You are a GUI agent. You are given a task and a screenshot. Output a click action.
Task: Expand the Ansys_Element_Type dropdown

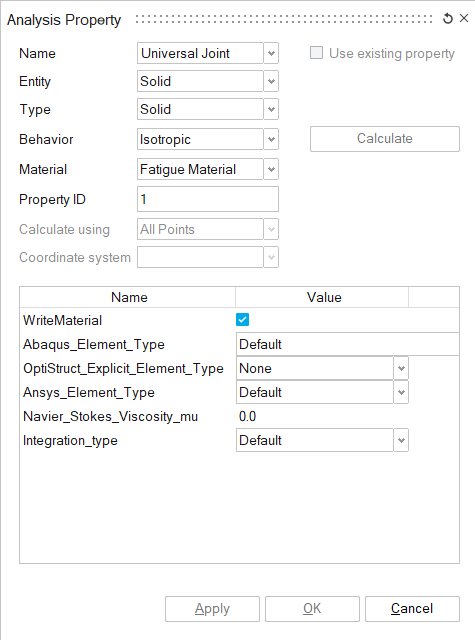tap(401, 392)
